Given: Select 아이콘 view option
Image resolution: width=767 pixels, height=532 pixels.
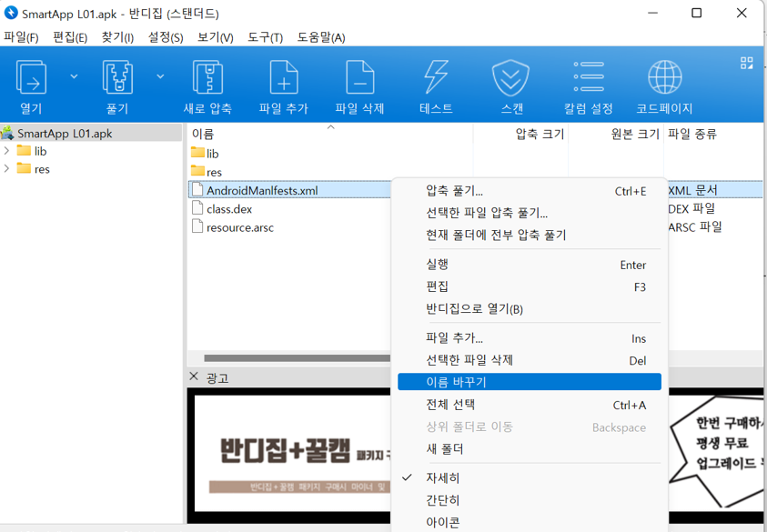Looking at the screenshot, I should click(530, 522).
